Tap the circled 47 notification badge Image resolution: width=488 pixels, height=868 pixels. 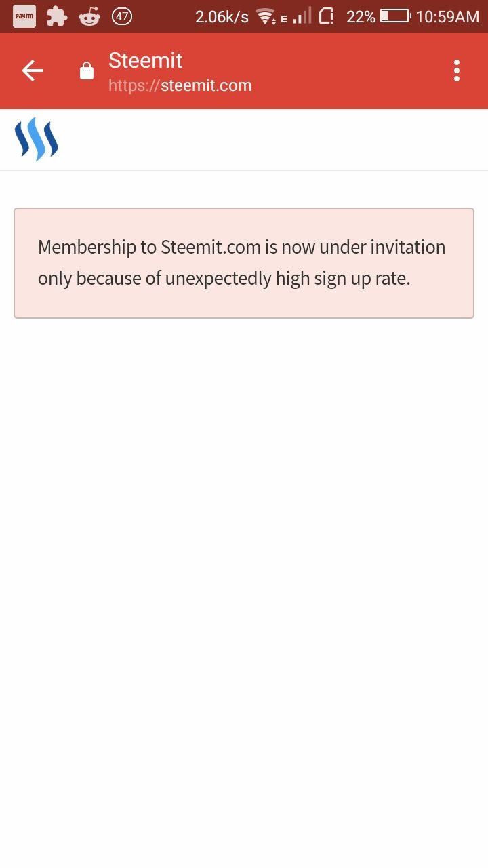(x=122, y=16)
